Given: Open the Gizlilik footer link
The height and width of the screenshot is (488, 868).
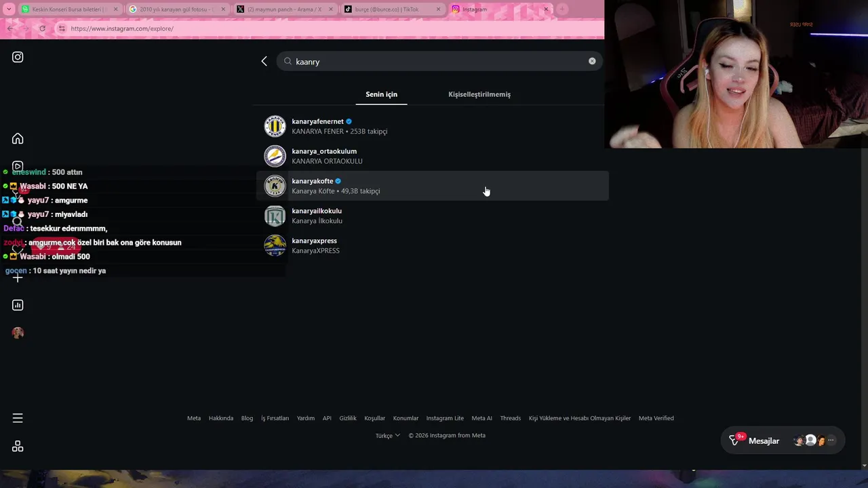Looking at the screenshot, I should 348,418.
